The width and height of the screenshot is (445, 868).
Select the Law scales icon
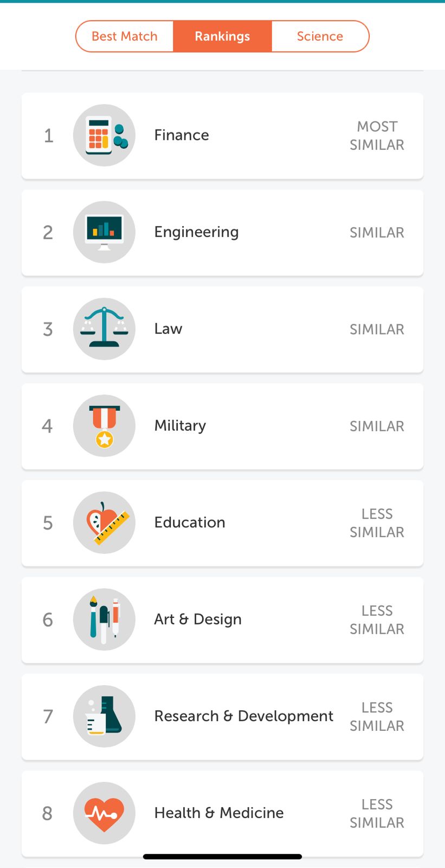(x=104, y=329)
